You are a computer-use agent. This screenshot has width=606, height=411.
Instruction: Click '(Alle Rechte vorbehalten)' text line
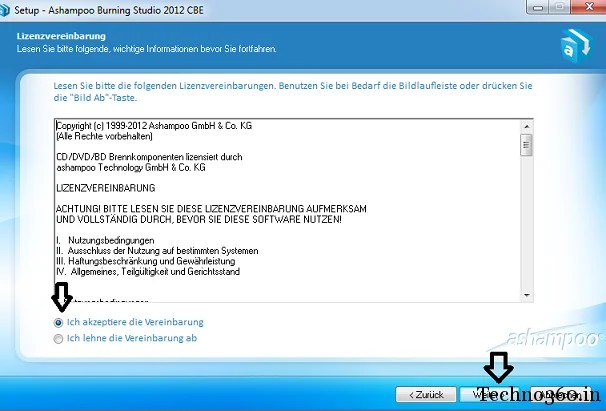pyautogui.click(x=104, y=136)
